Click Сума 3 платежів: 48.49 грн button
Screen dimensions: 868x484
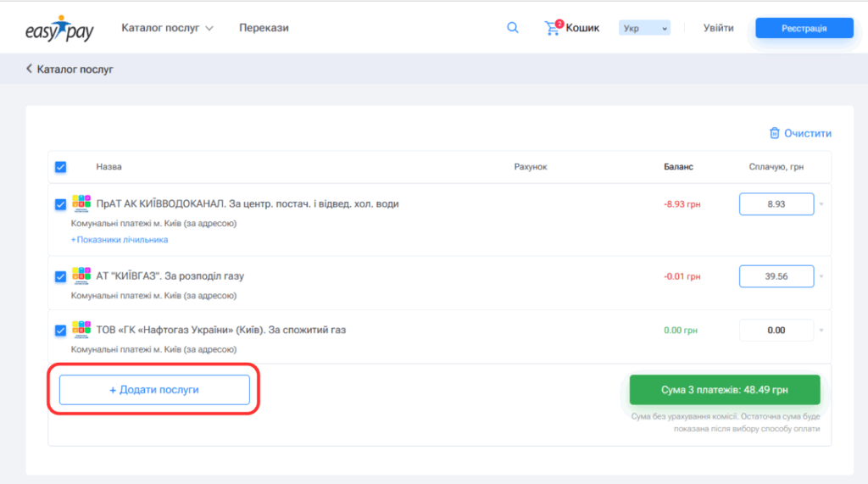click(x=725, y=390)
